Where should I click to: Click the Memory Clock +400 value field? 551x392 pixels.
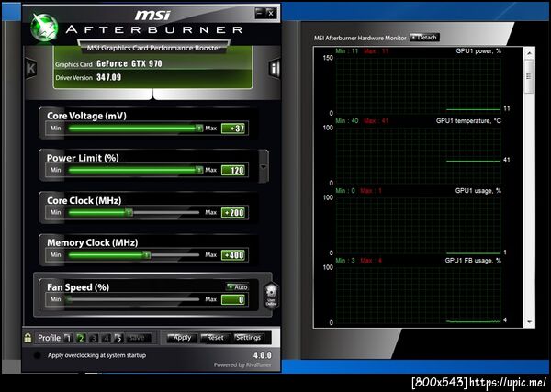click(x=233, y=255)
